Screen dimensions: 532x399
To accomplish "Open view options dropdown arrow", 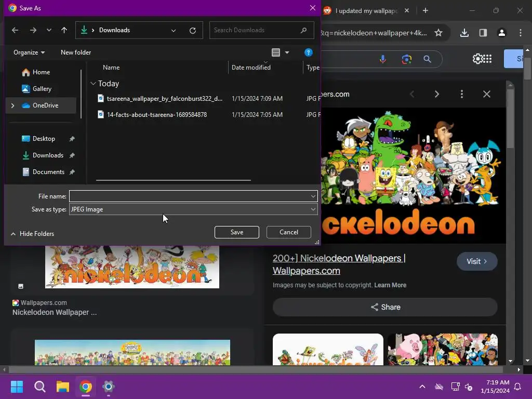I will click(287, 52).
